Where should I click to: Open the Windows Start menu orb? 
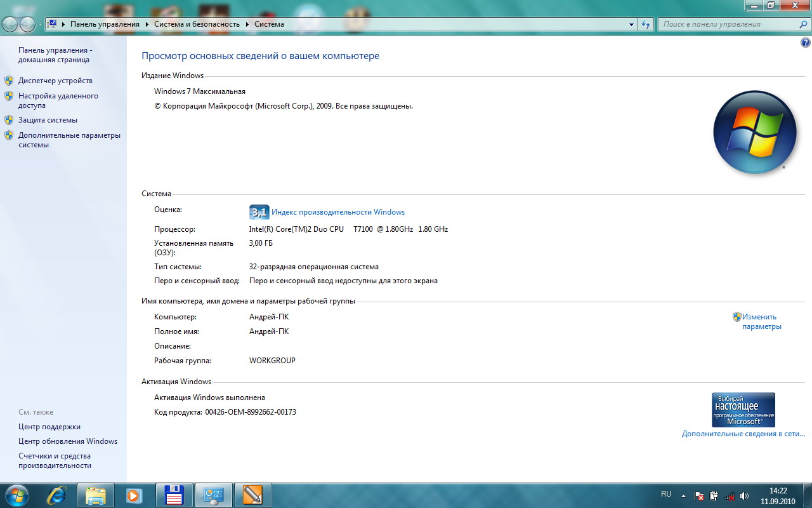pos(16,495)
